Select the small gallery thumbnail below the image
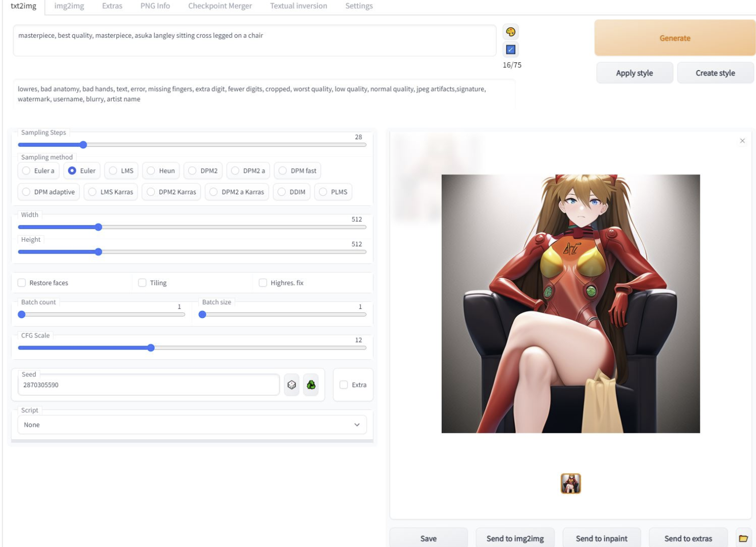Viewport: 756px width, 547px height. 570,484
